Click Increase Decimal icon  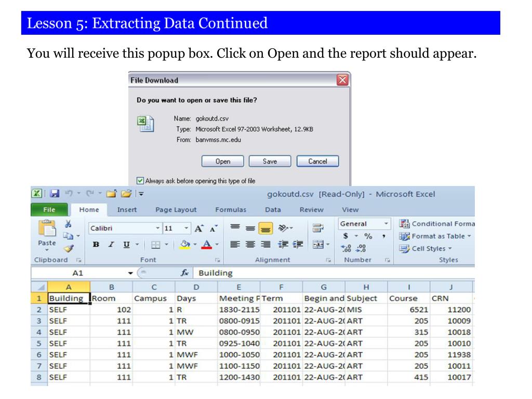[346, 248]
